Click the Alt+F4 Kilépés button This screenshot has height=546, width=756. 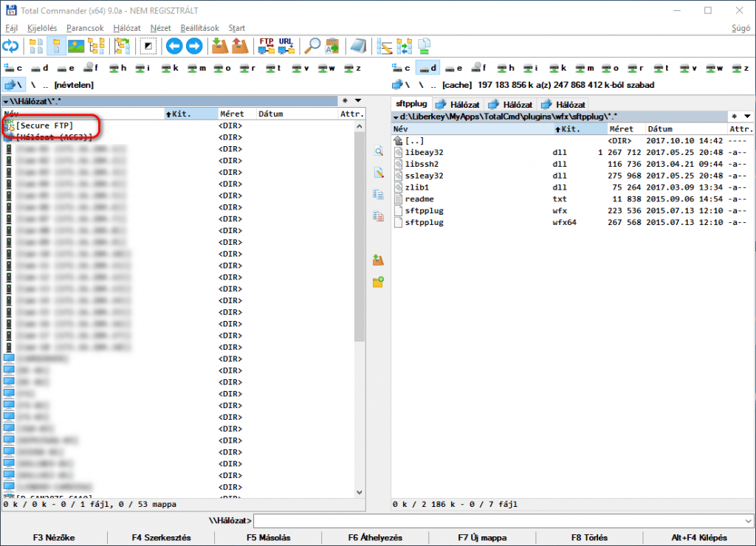[699, 537]
